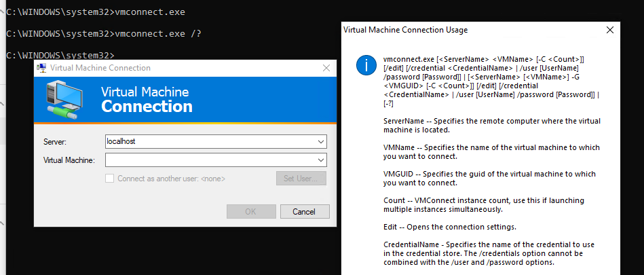
Task: Click the 'Connection' heading in the blue banner
Action: pyautogui.click(x=147, y=107)
